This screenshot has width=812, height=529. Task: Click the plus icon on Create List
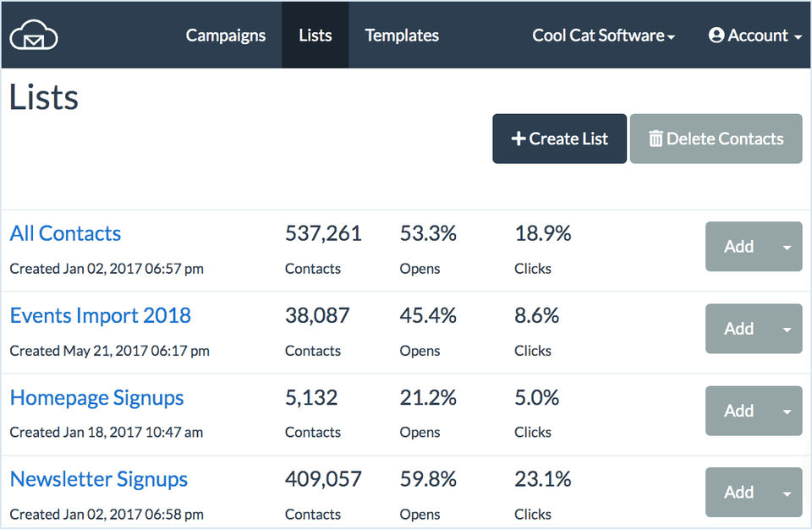518,139
